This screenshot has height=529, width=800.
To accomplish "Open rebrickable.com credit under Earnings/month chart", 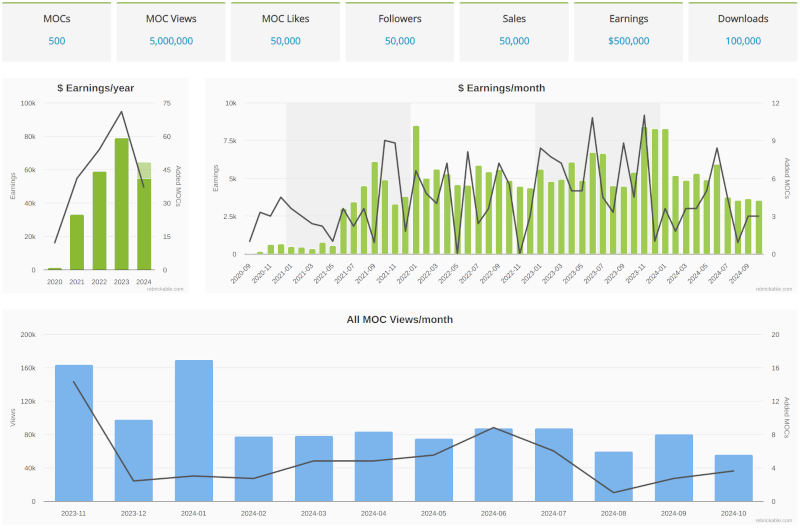I will click(x=773, y=288).
